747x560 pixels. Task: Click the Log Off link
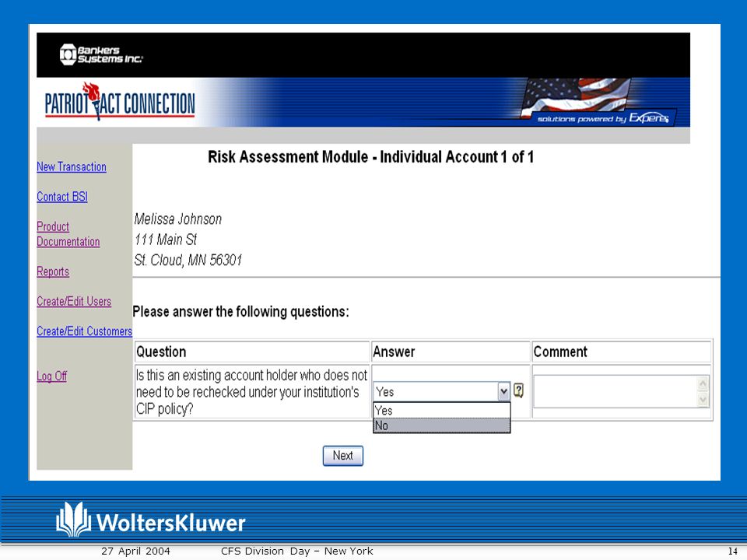pos(51,376)
